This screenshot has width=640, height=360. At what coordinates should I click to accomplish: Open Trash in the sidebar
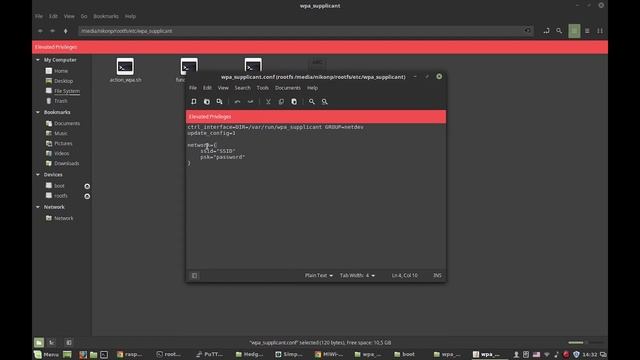pyautogui.click(x=60, y=101)
